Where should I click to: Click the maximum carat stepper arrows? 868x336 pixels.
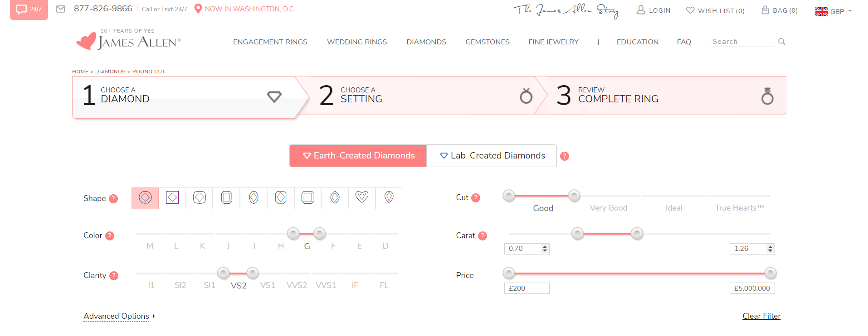(770, 249)
